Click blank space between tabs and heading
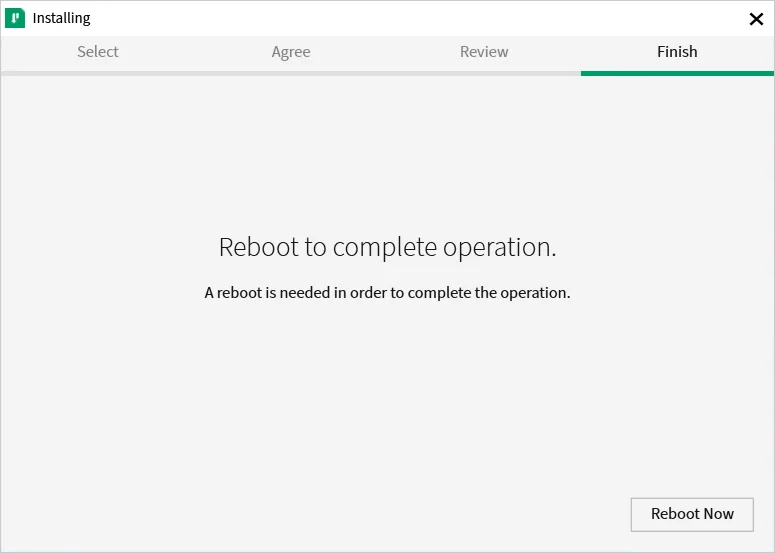Image resolution: width=775 pixels, height=553 pixels. 387,150
